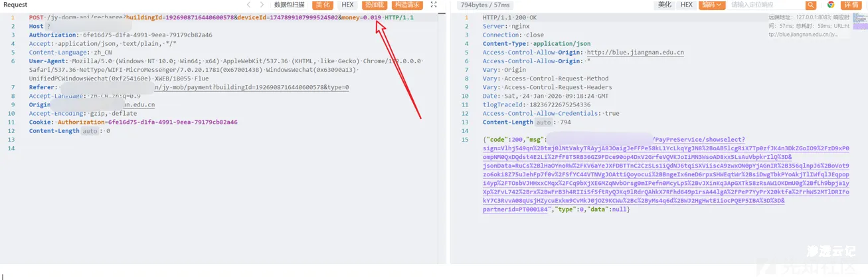Screen dimensions: 868x280
Task: Toggle request 美化 beautify mode
Action: point(323,5)
